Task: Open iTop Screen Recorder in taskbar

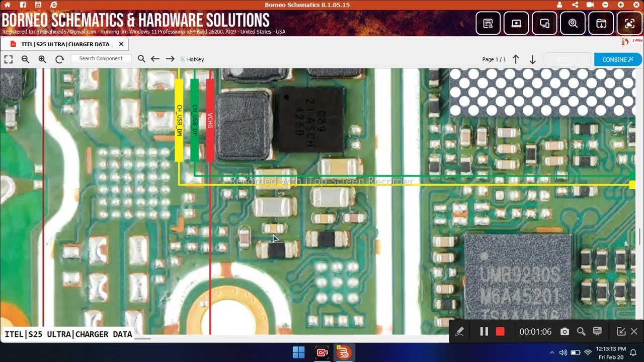Action: [322, 352]
